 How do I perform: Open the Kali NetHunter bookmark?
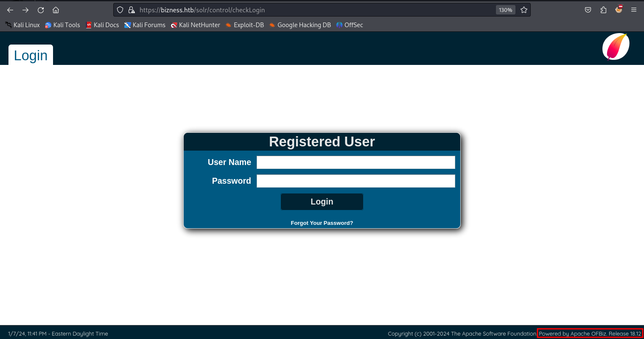pyautogui.click(x=195, y=25)
